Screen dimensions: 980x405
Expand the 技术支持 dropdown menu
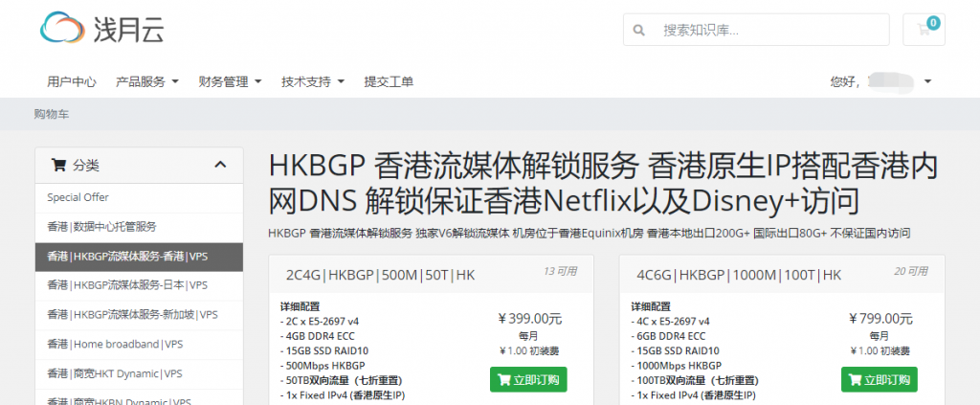(313, 81)
